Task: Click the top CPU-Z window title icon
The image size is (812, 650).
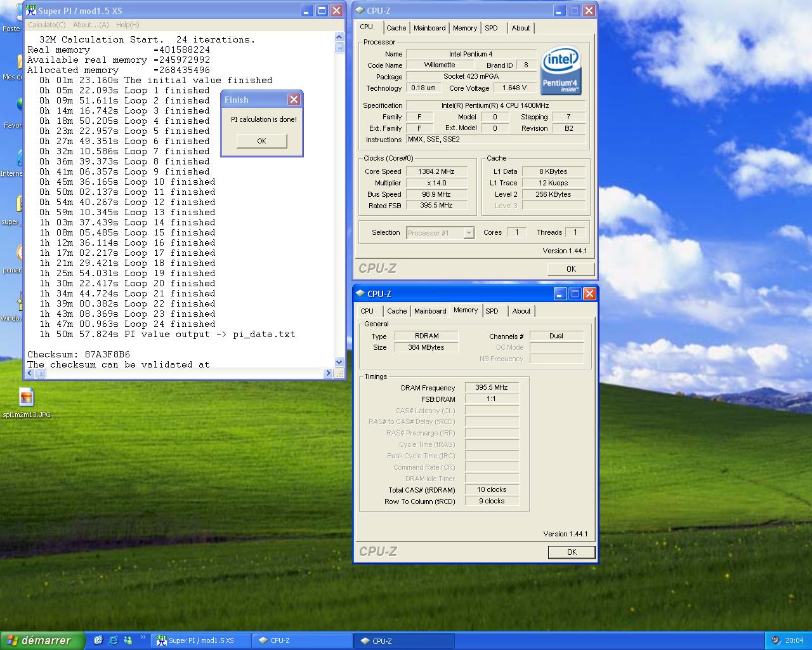Action: pyautogui.click(x=360, y=10)
